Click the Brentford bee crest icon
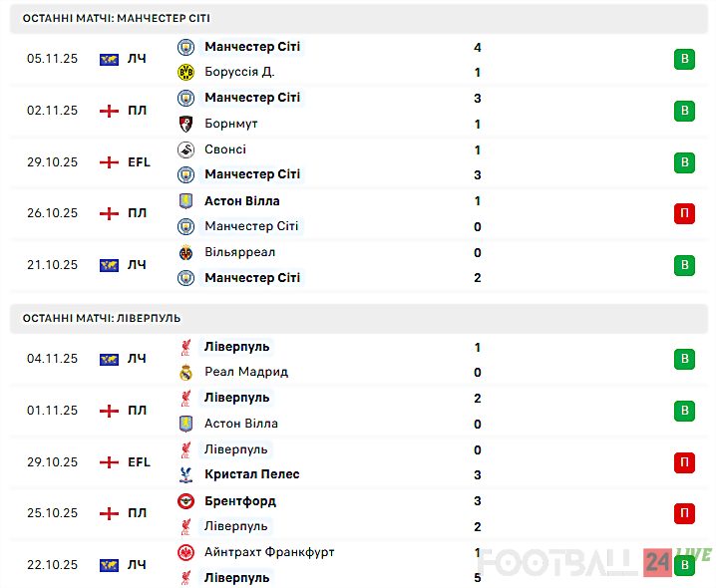Image resolution: width=716 pixels, height=588 pixels. [185, 500]
